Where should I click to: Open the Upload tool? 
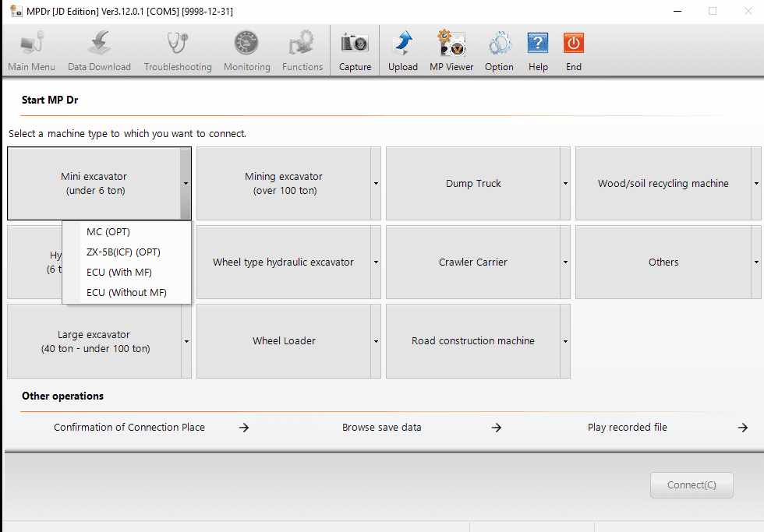(403, 44)
